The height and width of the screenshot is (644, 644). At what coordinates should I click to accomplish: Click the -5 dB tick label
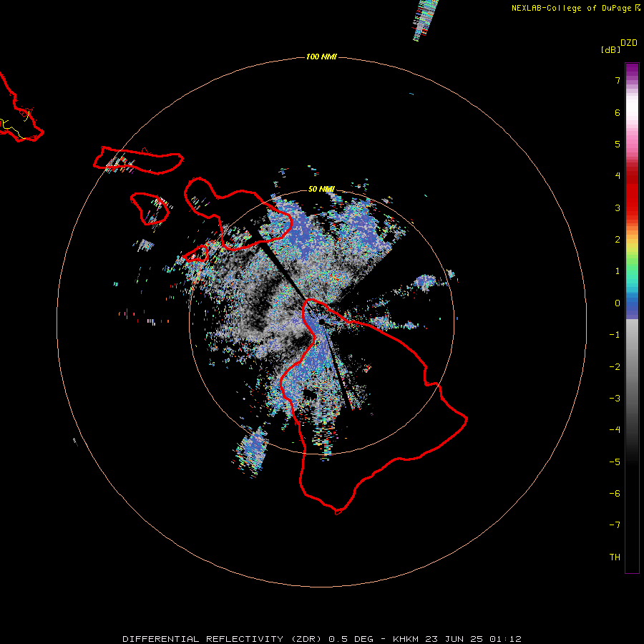point(615,462)
